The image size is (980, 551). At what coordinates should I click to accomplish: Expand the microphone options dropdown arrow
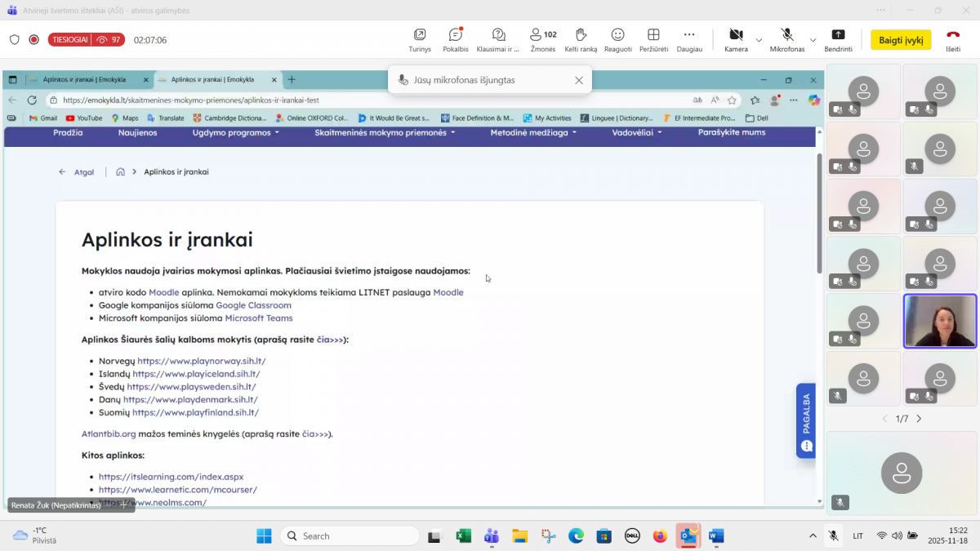(x=813, y=40)
